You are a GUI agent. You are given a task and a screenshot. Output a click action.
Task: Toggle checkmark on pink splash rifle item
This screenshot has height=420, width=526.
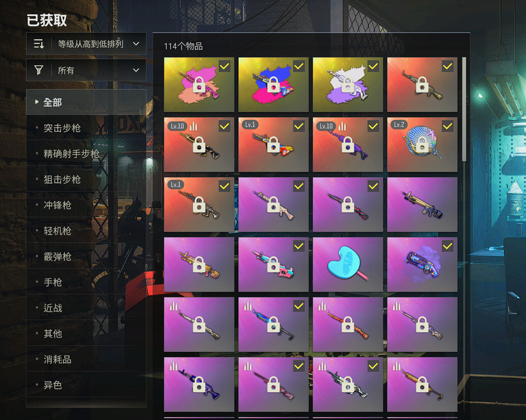pyautogui.click(x=225, y=66)
